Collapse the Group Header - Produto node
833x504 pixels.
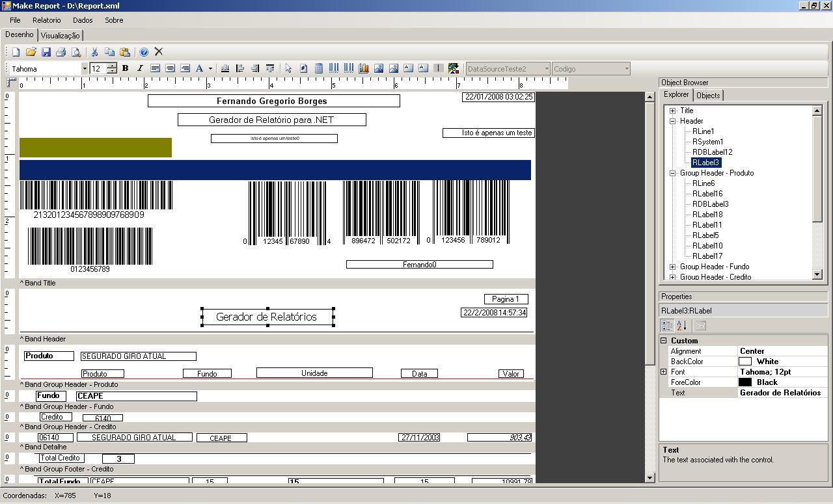[672, 173]
